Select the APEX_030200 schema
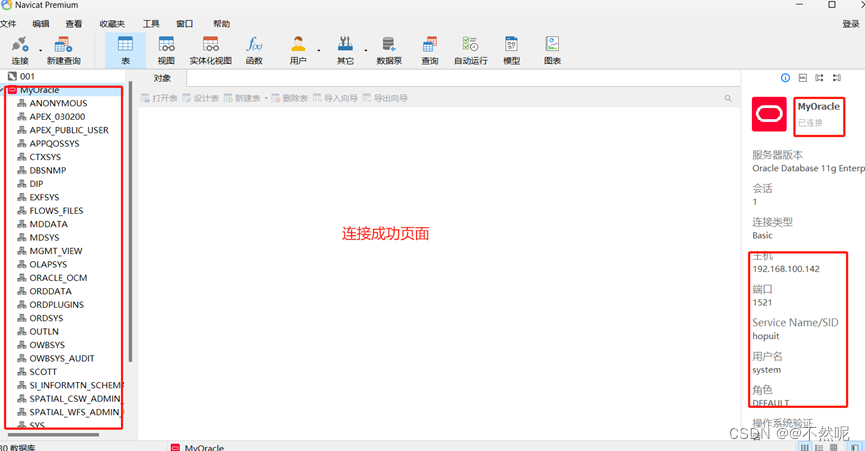This screenshot has height=451, width=865. pyautogui.click(x=57, y=117)
